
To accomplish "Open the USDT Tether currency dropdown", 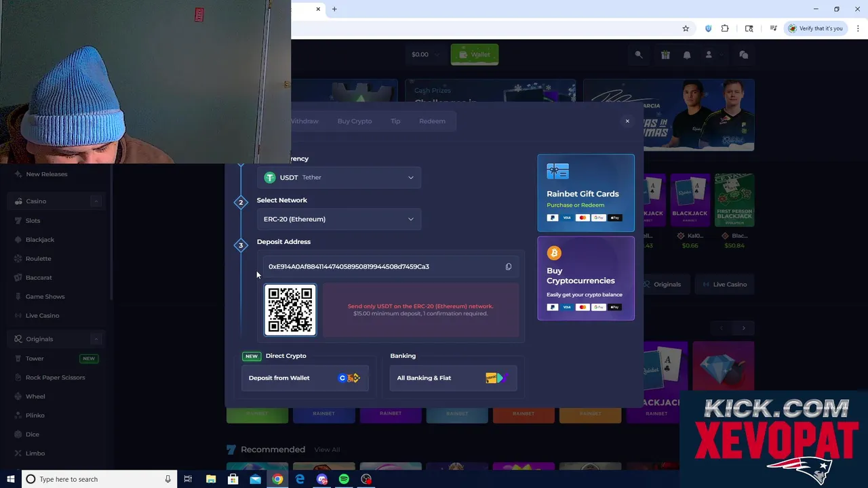I will 339,178.
